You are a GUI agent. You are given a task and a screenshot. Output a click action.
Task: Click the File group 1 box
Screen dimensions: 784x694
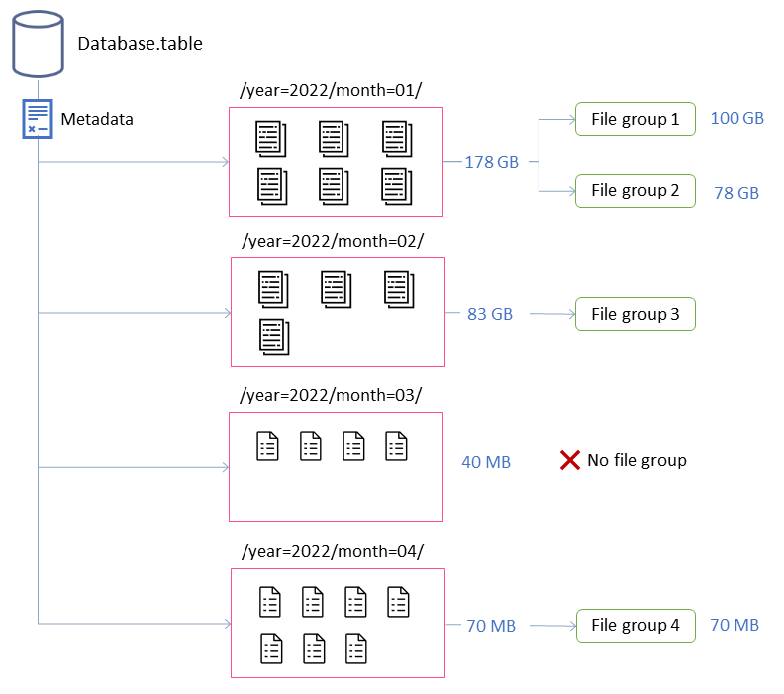point(636,119)
